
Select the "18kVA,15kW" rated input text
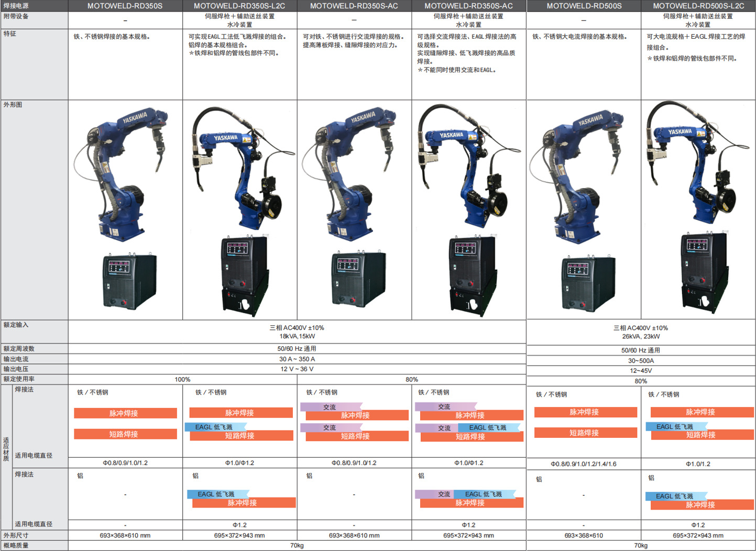click(297, 336)
